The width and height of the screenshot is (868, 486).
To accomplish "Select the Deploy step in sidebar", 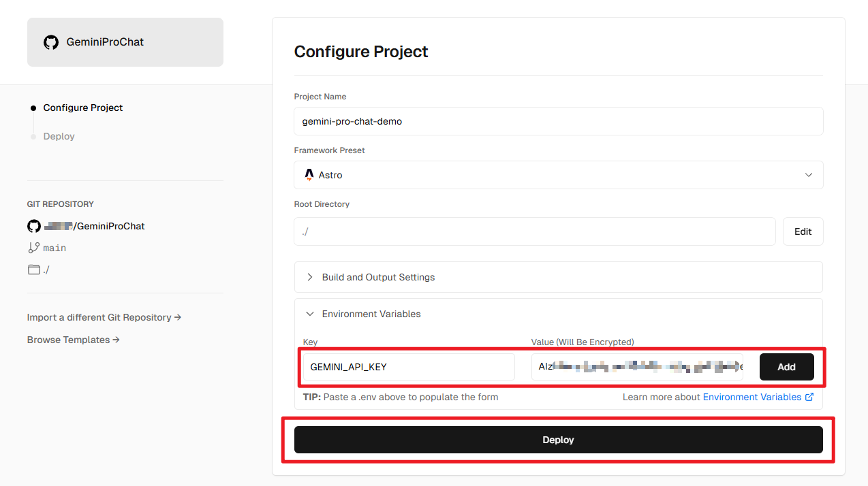I will [x=59, y=136].
